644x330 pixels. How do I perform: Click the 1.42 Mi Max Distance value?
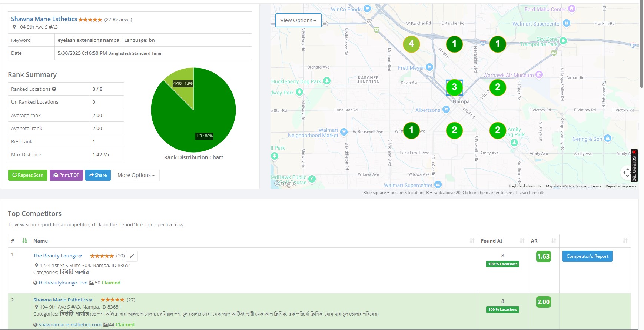[x=101, y=155]
